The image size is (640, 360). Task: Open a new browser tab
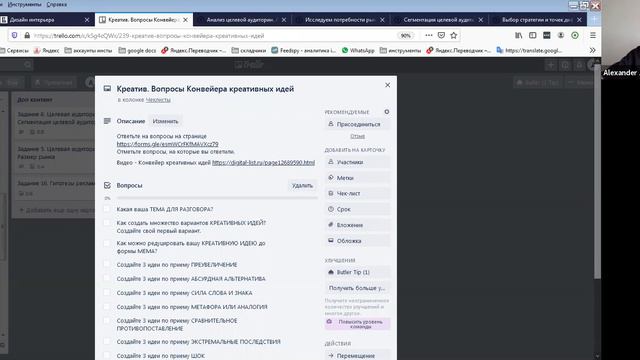[x=594, y=20]
